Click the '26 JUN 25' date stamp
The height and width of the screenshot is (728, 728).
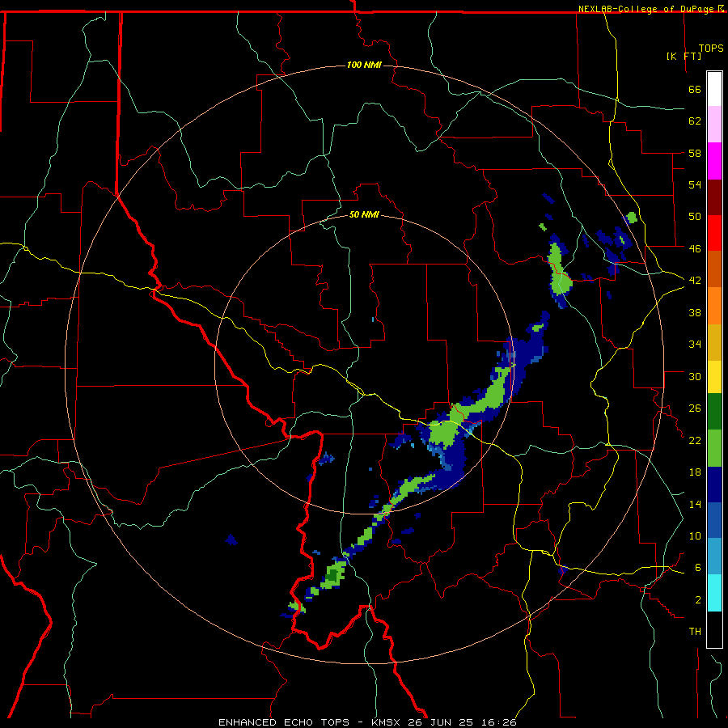point(442,722)
